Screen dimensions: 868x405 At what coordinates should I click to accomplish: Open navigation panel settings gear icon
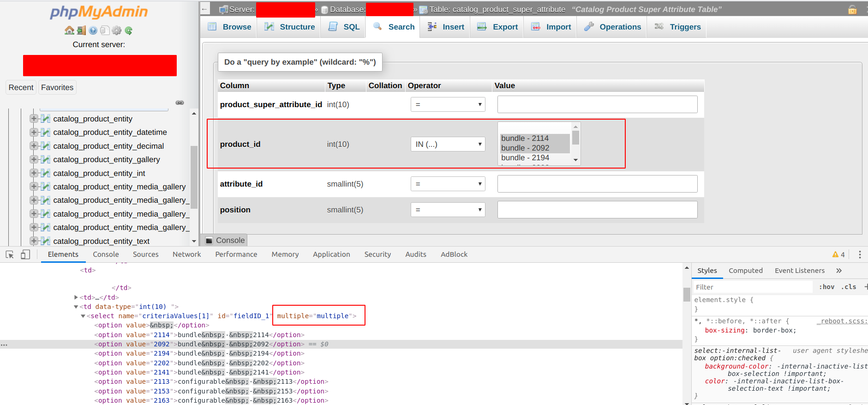(117, 30)
